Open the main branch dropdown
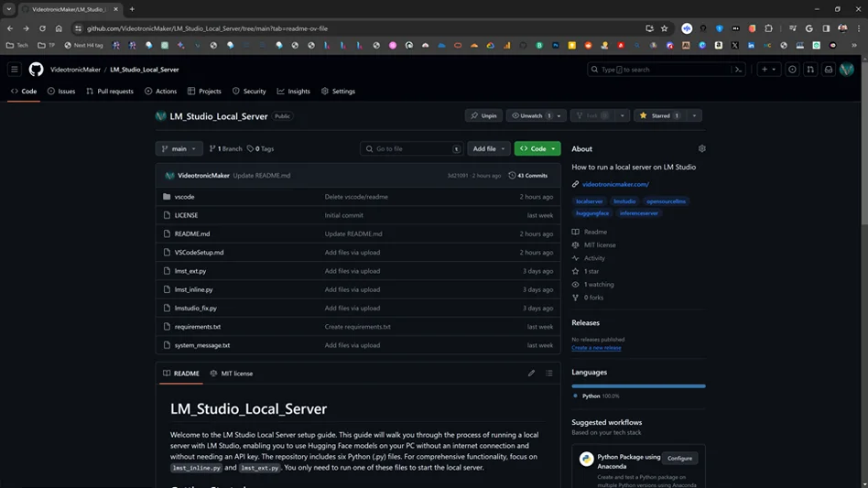868x488 pixels. click(179, 148)
